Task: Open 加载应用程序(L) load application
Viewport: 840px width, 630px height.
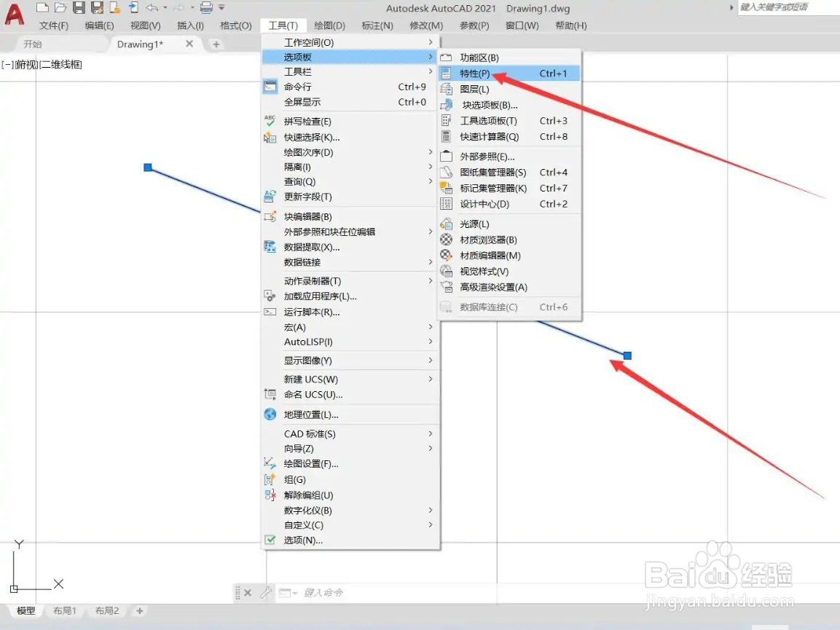Action: click(x=351, y=296)
